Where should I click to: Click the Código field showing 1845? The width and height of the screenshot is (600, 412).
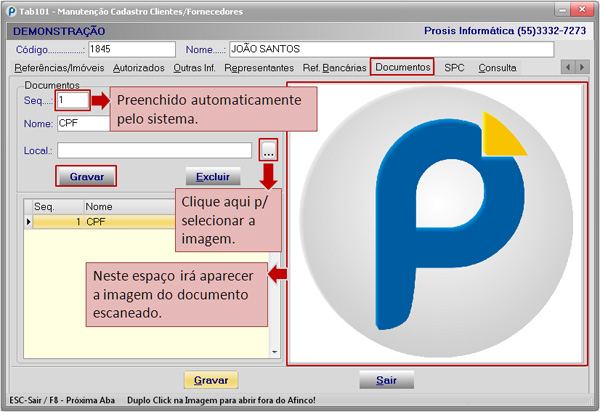tap(132, 49)
